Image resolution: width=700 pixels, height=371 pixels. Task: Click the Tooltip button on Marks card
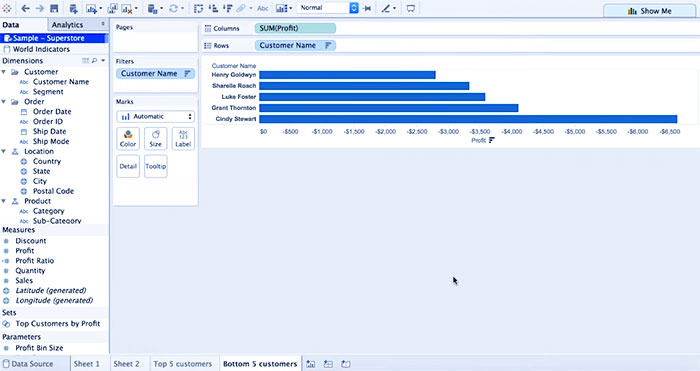155,166
